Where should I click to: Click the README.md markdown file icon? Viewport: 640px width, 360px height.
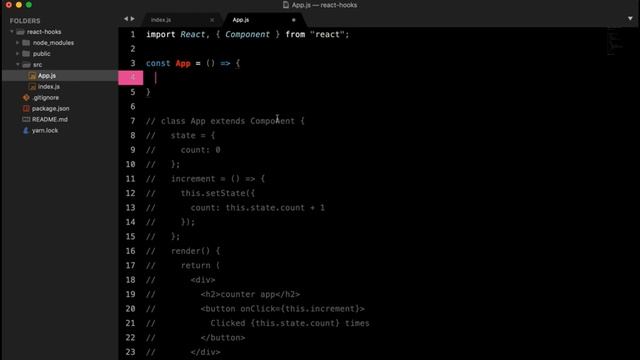point(26,119)
